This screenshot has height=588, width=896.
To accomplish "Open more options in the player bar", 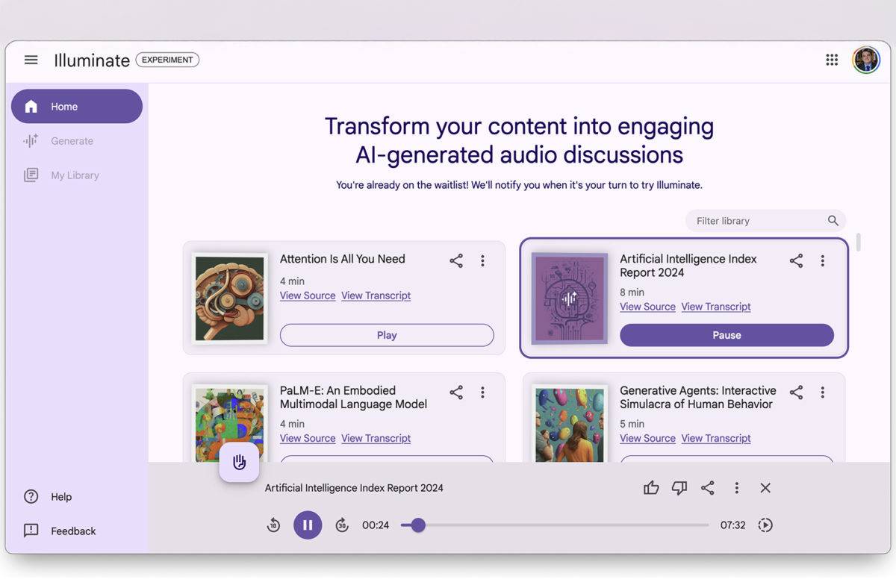I will coord(736,487).
